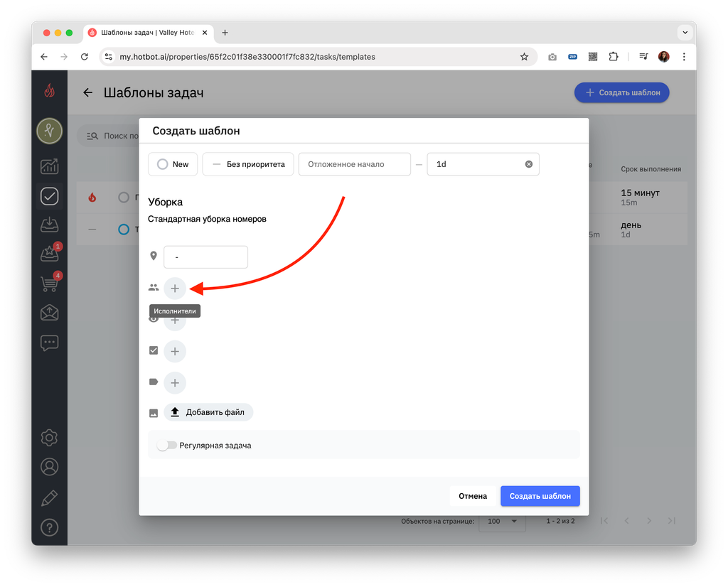Clear the 1d deadline field

coord(528,164)
